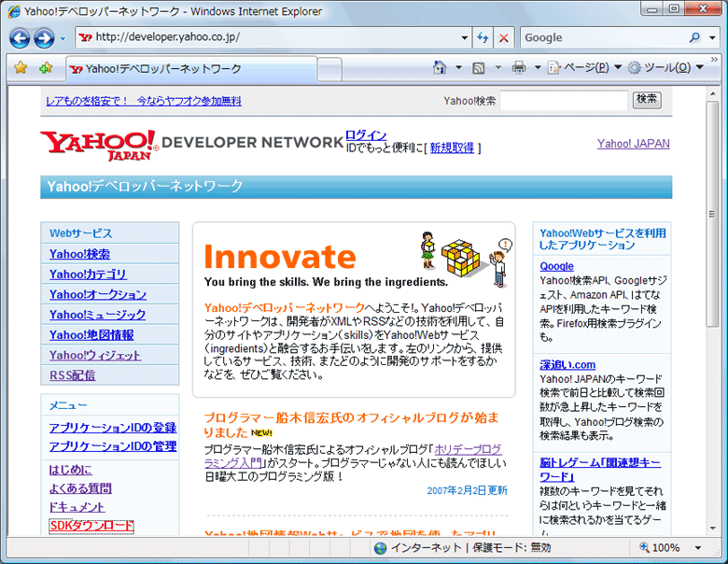Open the 深追い.com link
The width and height of the screenshot is (728, 564).
click(567, 365)
